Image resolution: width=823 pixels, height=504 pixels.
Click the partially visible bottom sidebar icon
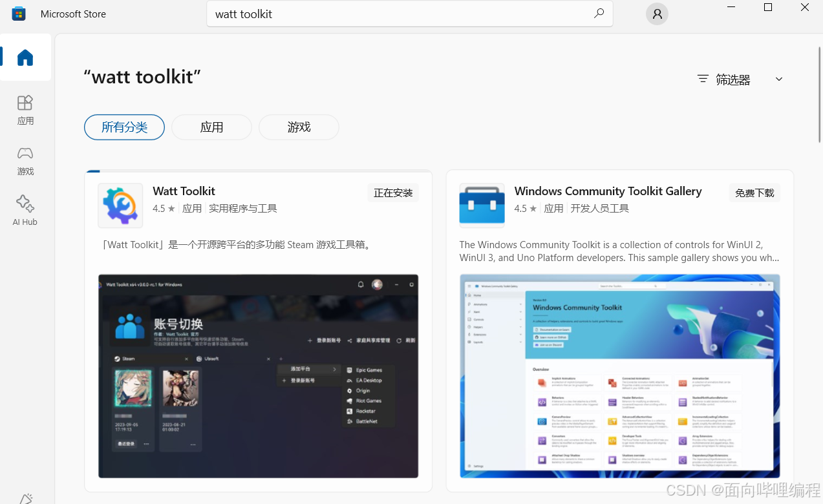click(x=25, y=498)
